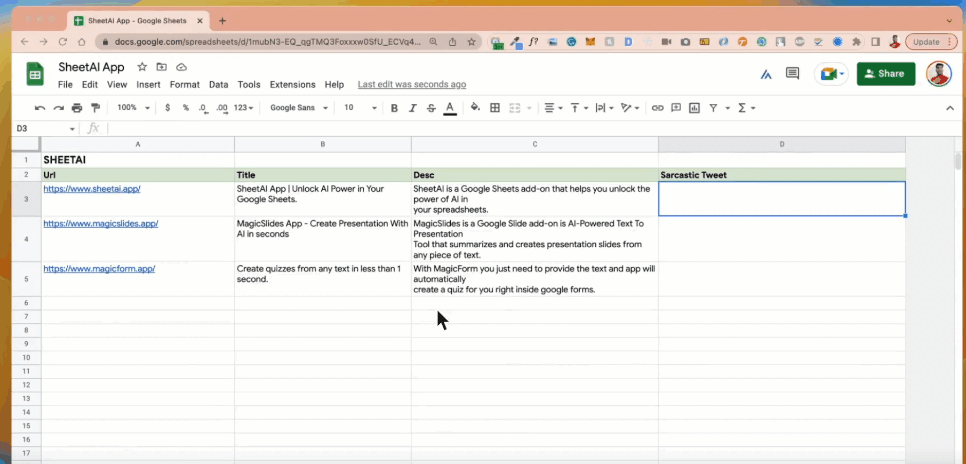Open the Data menu
The height and width of the screenshot is (464, 966).
218,84
